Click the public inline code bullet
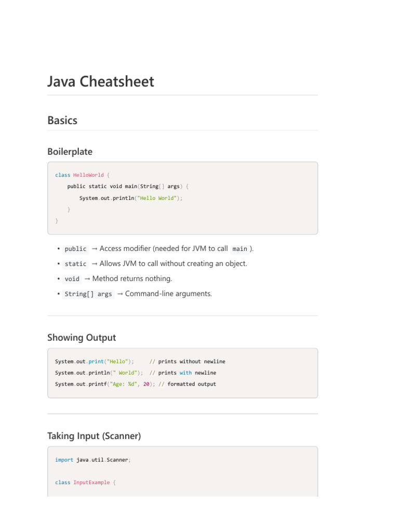 [x=76, y=249]
